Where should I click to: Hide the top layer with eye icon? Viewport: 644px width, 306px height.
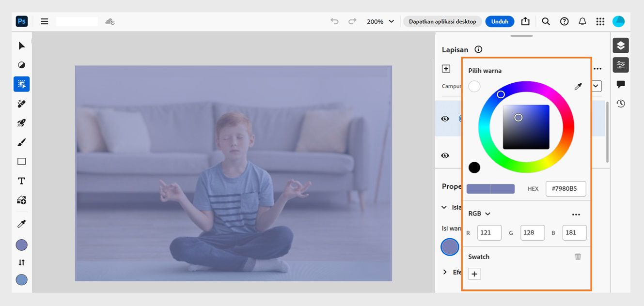(x=445, y=119)
